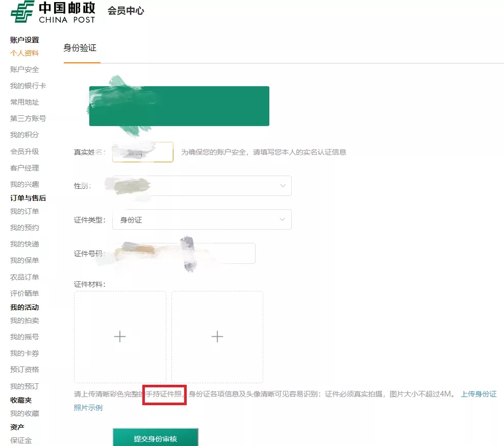The height and width of the screenshot is (446, 504).
Task: Go to 账户安全 in the sidebar
Action: [x=24, y=69]
